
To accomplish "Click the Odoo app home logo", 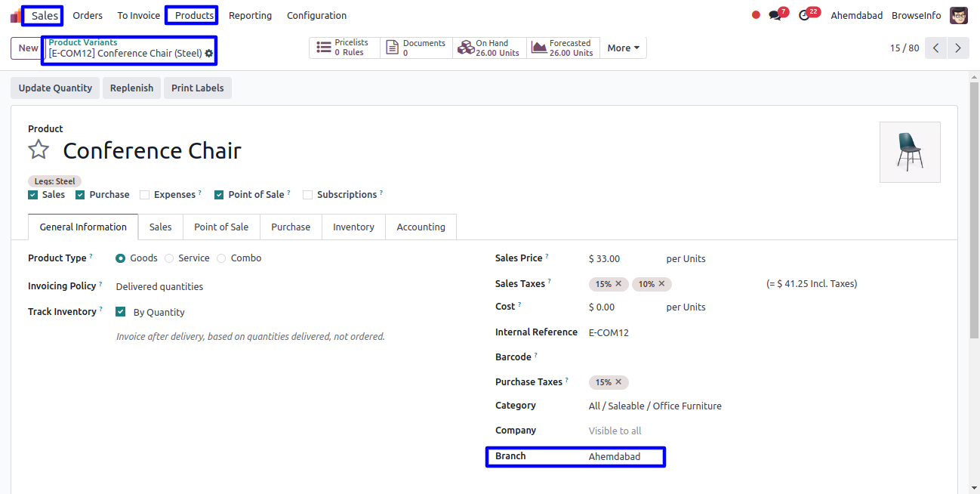I will pyautogui.click(x=15, y=15).
